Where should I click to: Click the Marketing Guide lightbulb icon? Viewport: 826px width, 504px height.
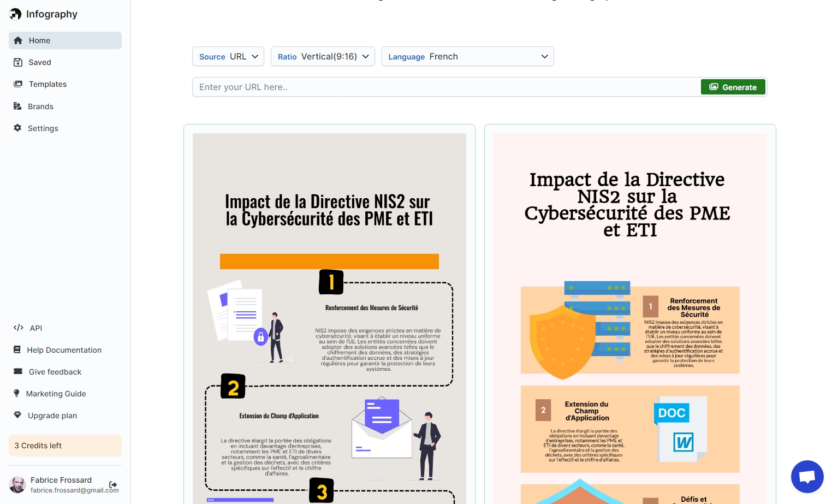[17, 393]
